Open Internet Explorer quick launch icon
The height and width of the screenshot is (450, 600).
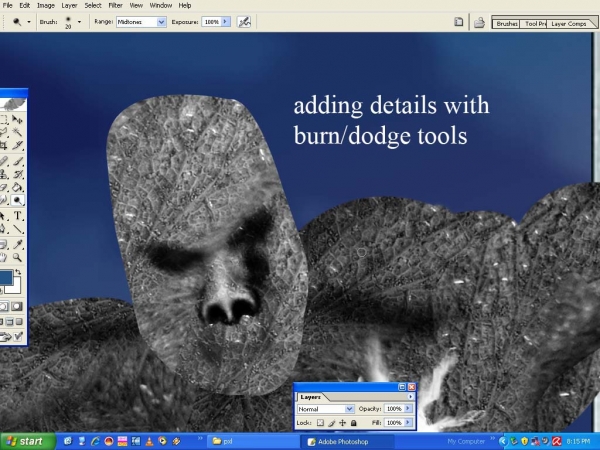(95, 442)
